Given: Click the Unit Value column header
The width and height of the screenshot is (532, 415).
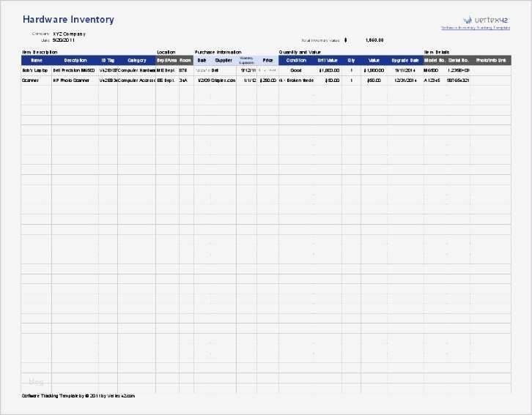Looking at the screenshot, I should [328, 60].
